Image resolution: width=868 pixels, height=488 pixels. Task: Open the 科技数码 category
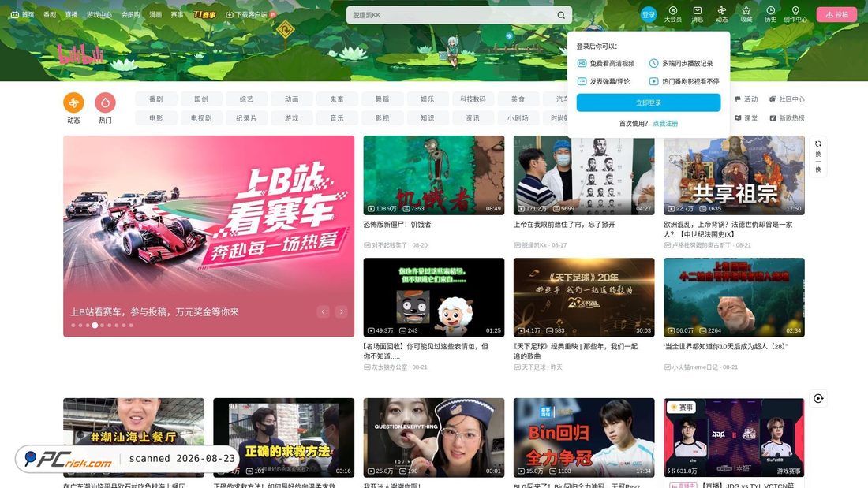pos(472,99)
